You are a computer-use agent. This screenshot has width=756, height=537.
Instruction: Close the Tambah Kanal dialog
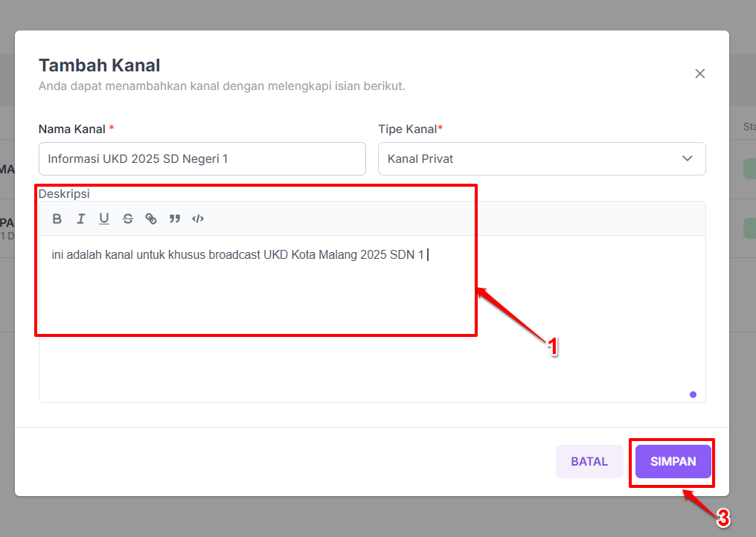700,74
